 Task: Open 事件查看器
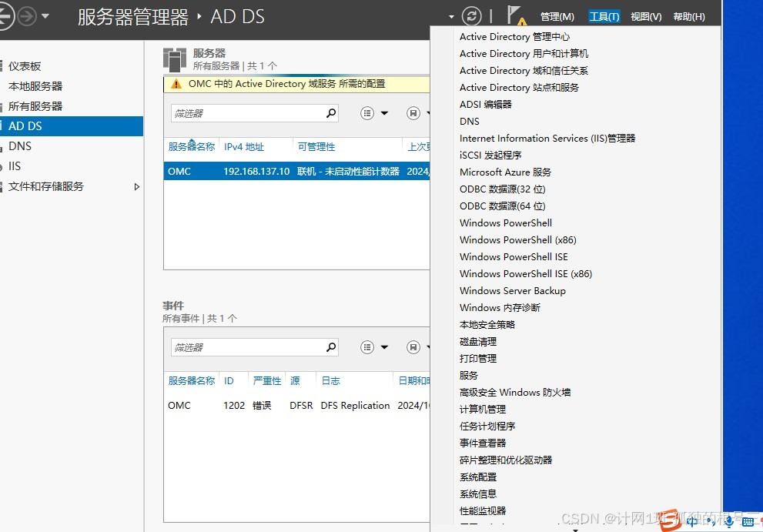(x=483, y=443)
